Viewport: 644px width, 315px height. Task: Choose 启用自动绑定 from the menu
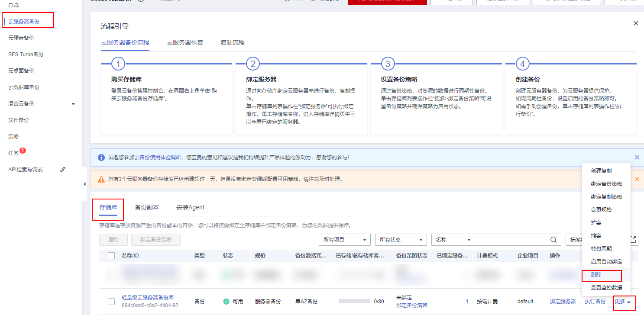(x=606, y=262)
